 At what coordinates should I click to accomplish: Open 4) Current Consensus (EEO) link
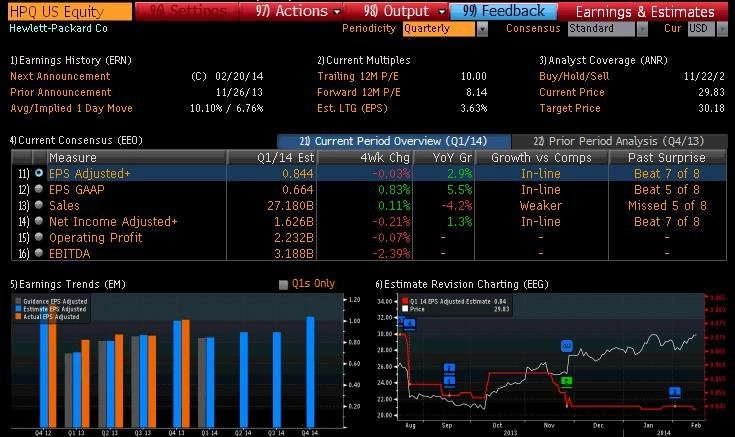point(76,140)
